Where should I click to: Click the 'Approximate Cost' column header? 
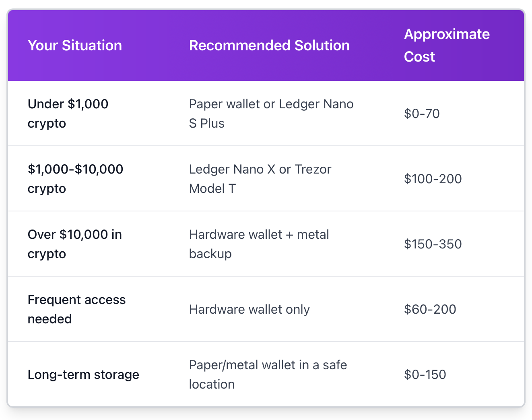coord(447,45)
